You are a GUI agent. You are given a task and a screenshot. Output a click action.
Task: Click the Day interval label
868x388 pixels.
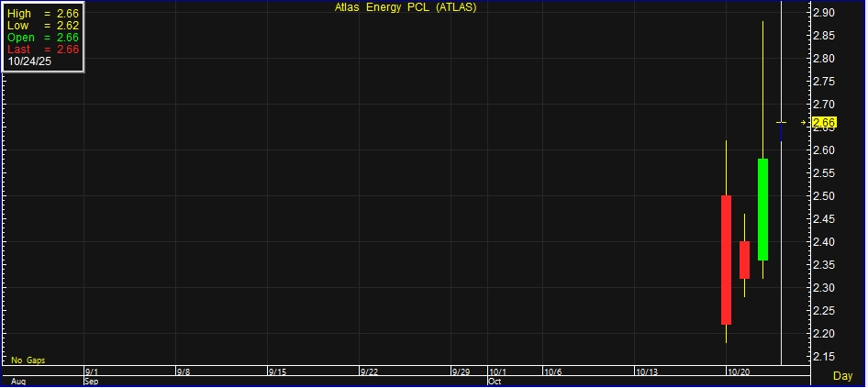[842, 376]
